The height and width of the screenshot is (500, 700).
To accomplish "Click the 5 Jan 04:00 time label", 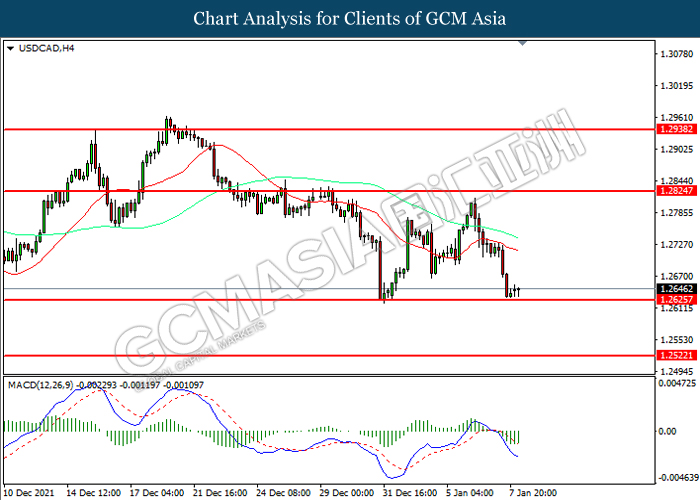I will 471,493.
